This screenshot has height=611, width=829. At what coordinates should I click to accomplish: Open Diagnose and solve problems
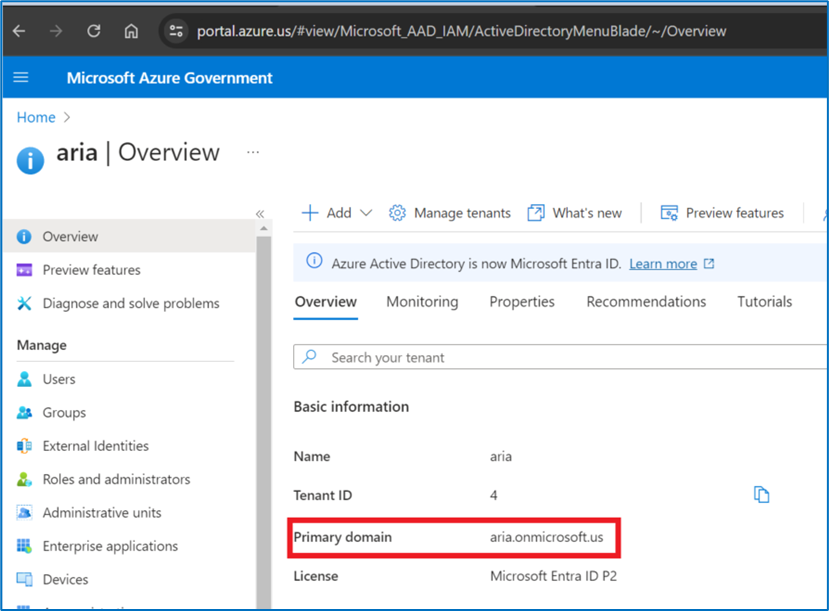pos(129,303)
